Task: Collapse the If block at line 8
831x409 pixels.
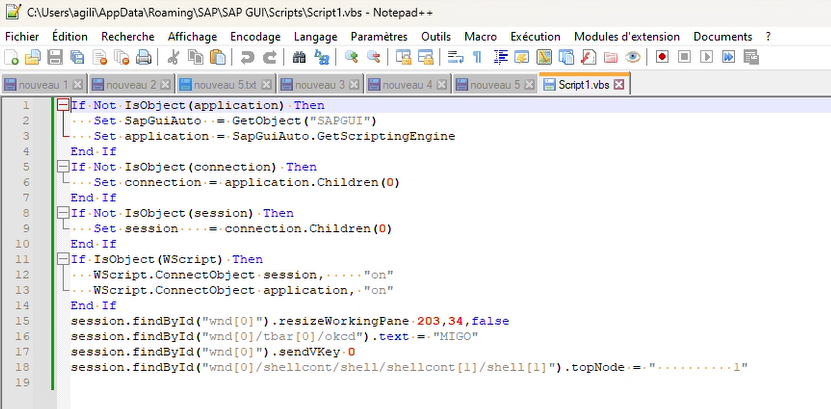Action: 63,213
